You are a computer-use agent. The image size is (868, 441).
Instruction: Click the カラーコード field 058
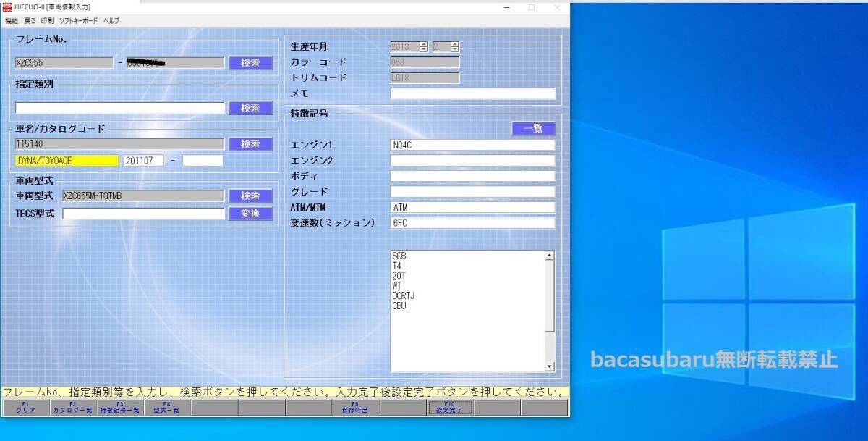pos(425,62)
